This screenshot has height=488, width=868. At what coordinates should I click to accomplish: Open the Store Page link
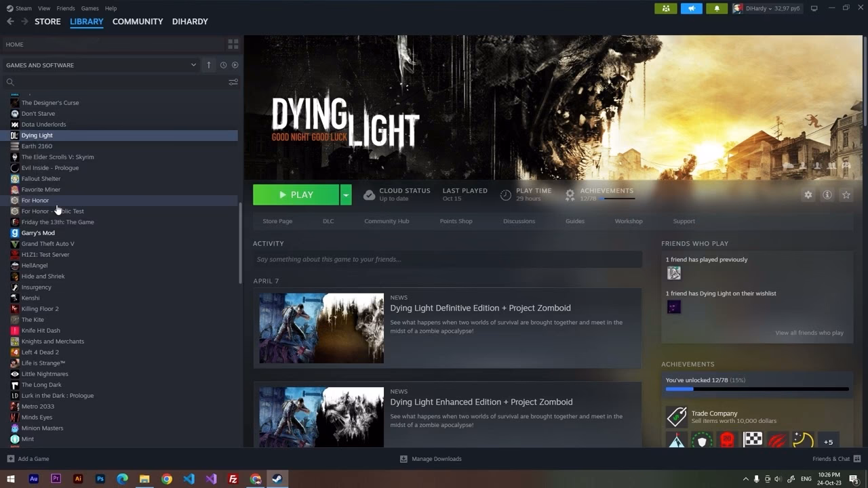point(277,221)
